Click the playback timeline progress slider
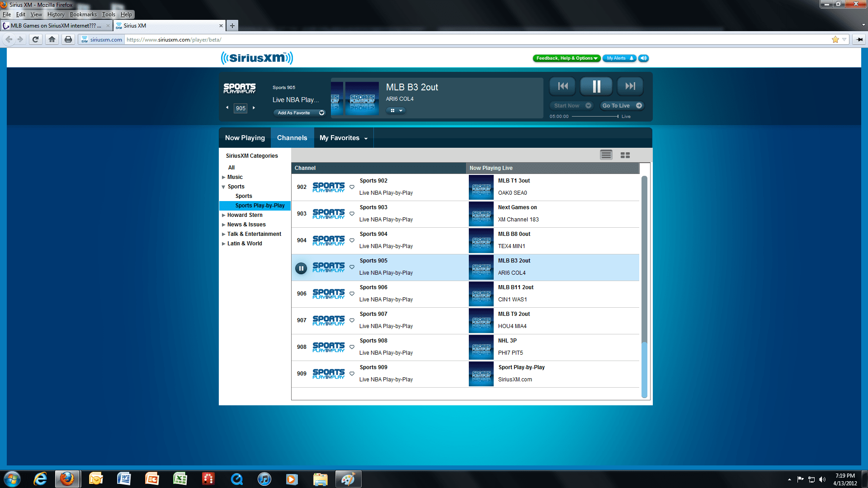Image resolution: width=868 pixels, height=488 pixels. point(595,117)
